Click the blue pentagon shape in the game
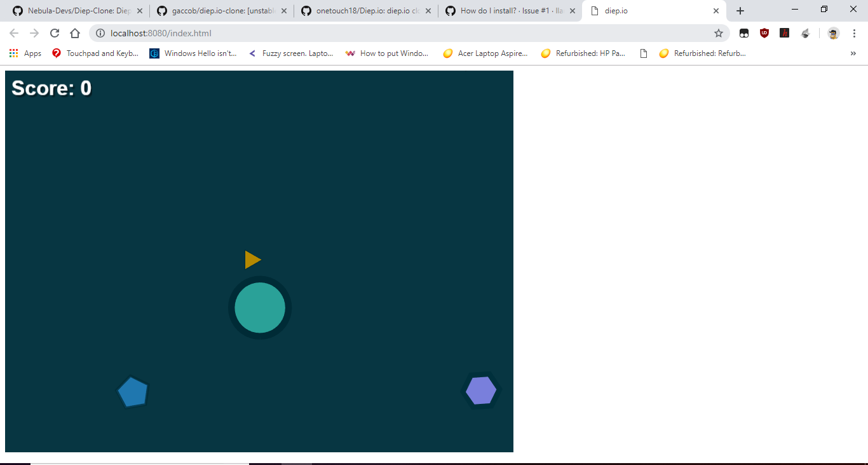Viewport: 868px width, 465px height. (132, 391)
